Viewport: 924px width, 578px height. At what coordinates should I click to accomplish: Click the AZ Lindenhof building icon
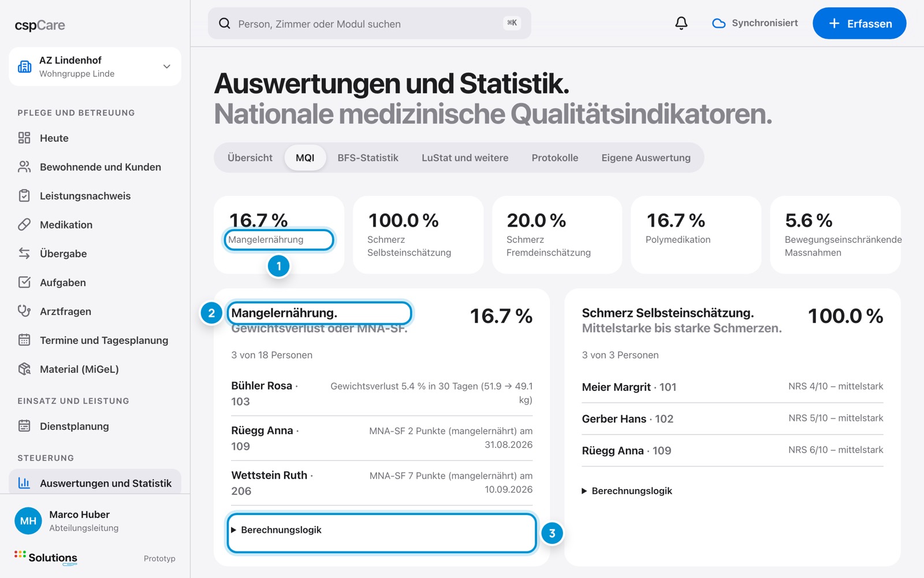tap(25, 66)
